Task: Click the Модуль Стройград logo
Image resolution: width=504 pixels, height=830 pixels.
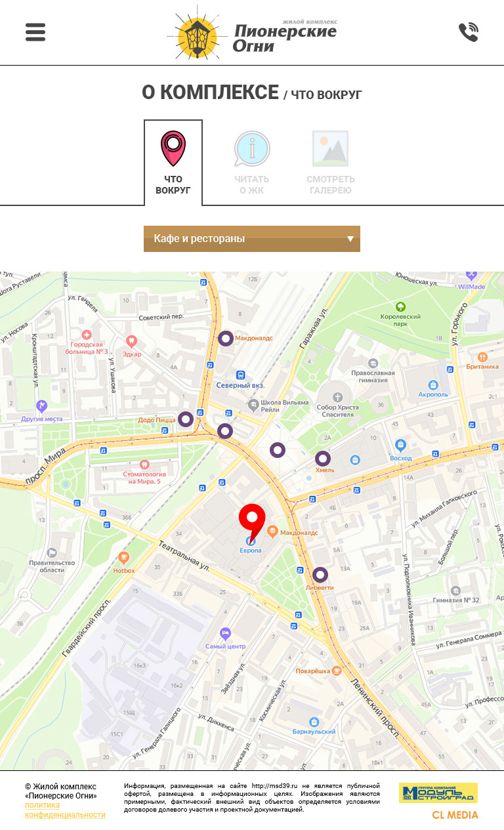Action: tap(438, 793)
